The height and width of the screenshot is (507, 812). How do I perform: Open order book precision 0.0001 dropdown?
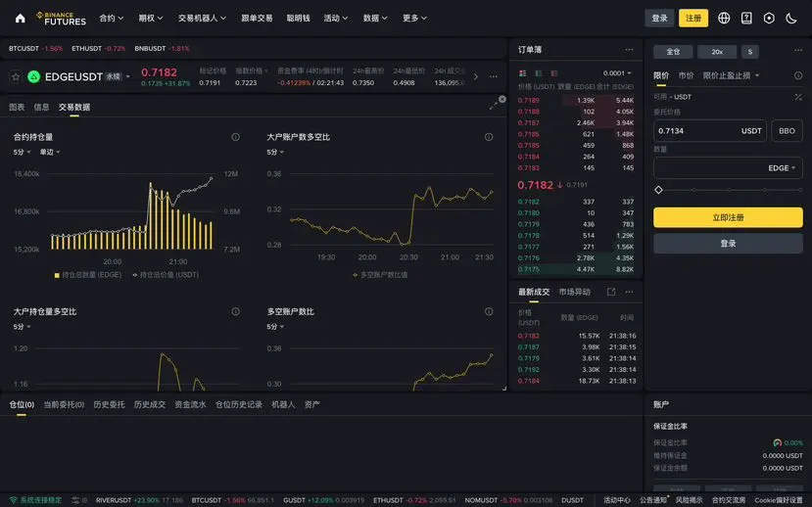pos(617,73)
